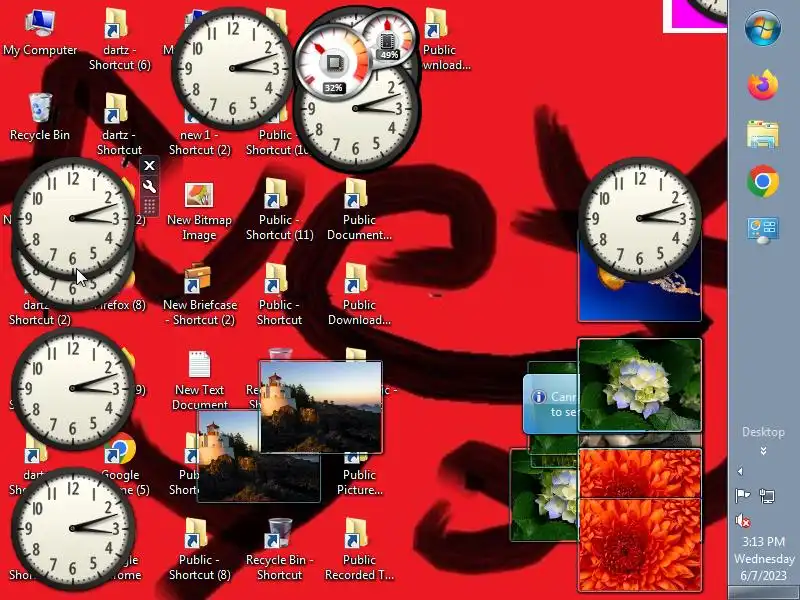Open the Google Chrome (5) shortcut icon
This screenshot has height=600, width=800.
point(120,449)
